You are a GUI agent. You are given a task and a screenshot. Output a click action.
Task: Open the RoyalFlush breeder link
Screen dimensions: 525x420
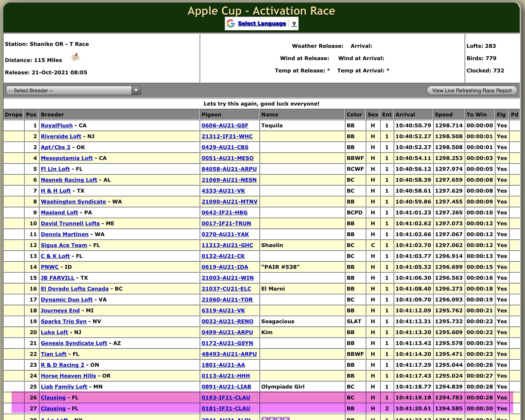coord(57,126)
